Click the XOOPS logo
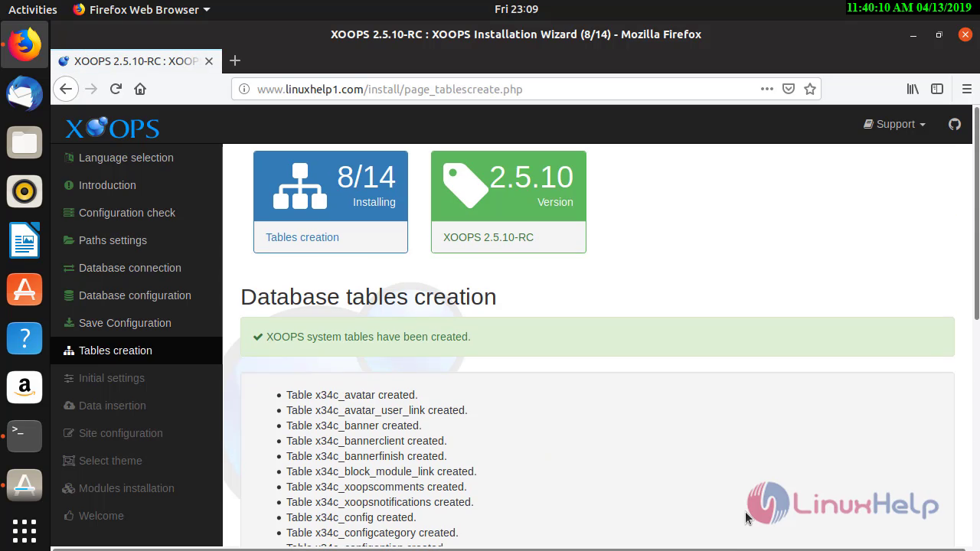The width and height of the screenshot is (980, 551). click(113, 128)
